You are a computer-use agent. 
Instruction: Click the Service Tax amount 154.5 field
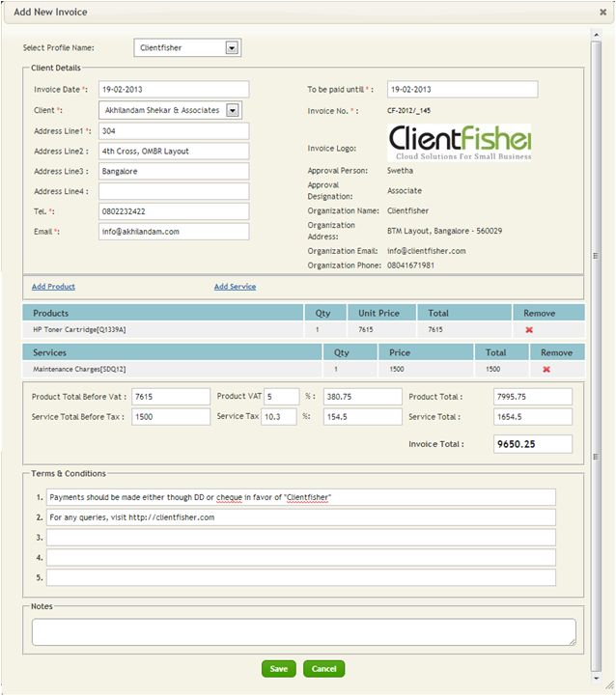(x=363, y=417)
